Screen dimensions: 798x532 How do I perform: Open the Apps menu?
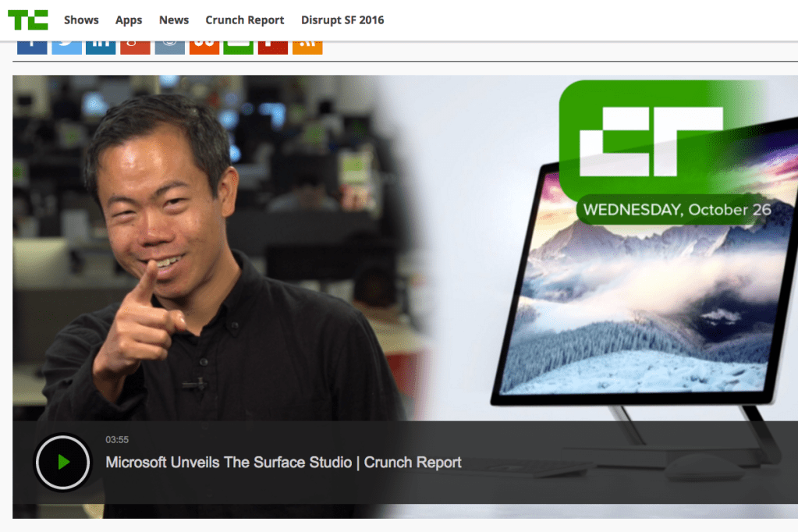(x=129, y=20)
